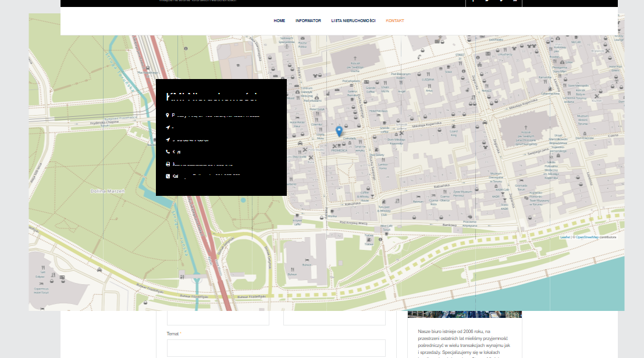This screenshot has width=644, height=358.
Task: Open the Leaflet attribution link
Action: 564,237
